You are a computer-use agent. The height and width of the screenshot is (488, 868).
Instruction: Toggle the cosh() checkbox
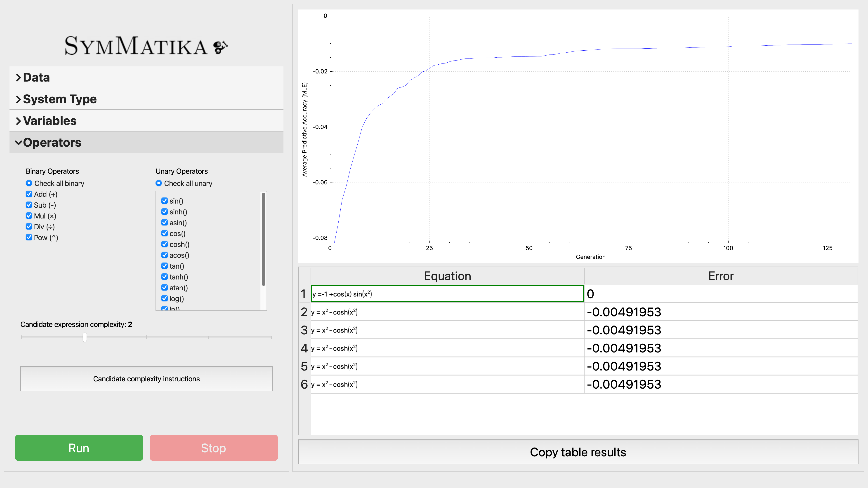pyautogui.click(x=164, y=244)
